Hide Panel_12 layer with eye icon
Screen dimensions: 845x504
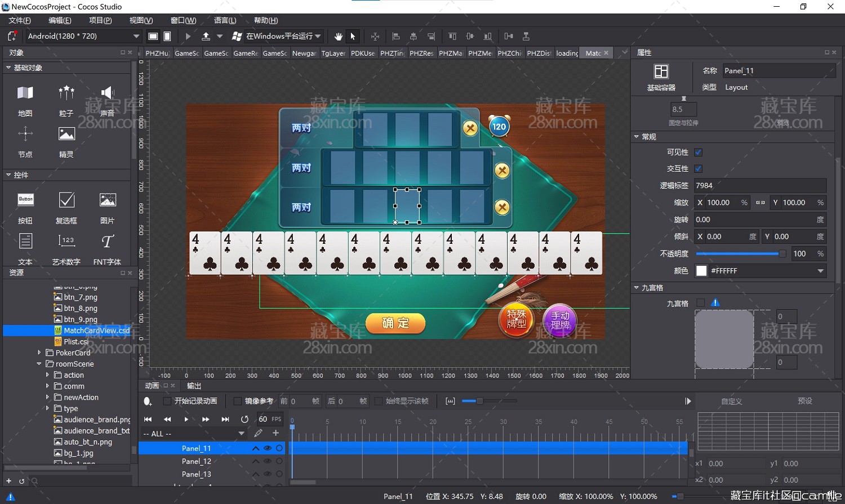pos(268,461)
